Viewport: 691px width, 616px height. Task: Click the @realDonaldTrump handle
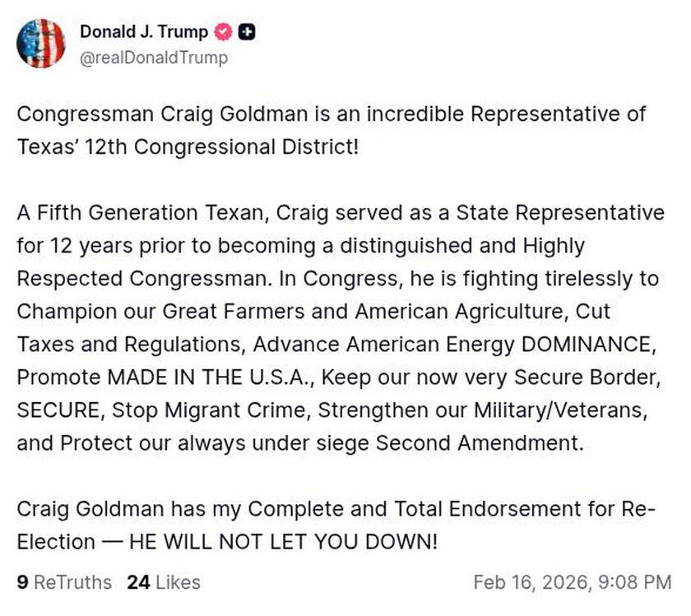tap(153, 58)
